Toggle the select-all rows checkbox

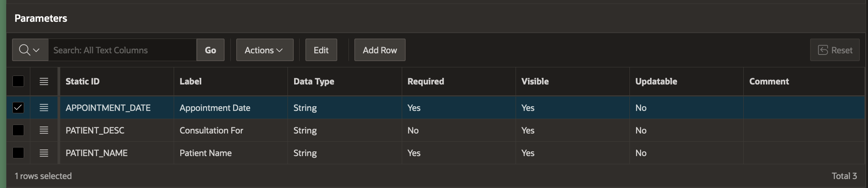pyautogui.click(x=18, y=81)
